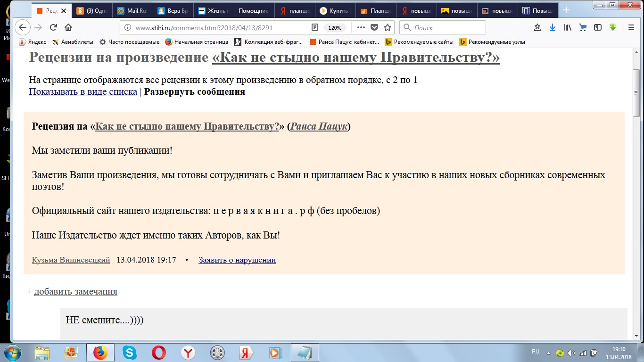This screenshot has width=644, height=362.
Task: Click добавить замечания link
Action: coord(75,291)
